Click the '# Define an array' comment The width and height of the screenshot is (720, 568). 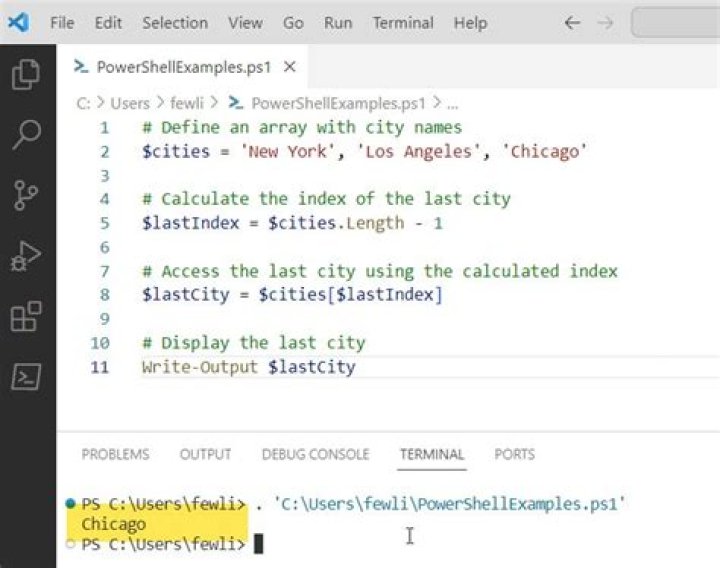click(x=302, y=127)
